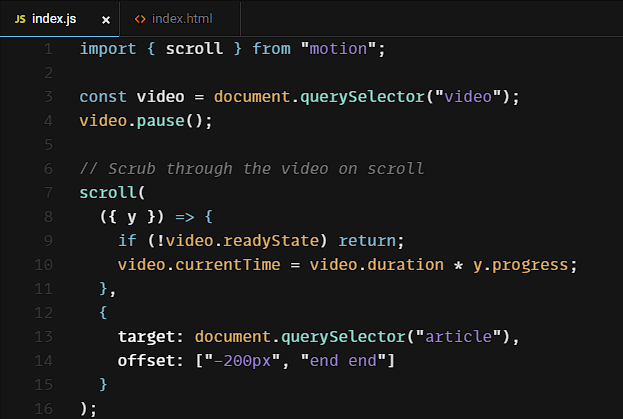This screenshot has height=419, width=623.
Task: Click the HTML brackets icon on index.html tab
Action: point(140,19)
